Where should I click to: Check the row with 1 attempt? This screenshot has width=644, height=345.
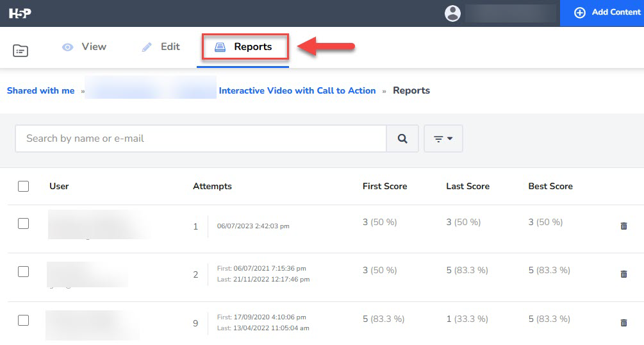24,224
